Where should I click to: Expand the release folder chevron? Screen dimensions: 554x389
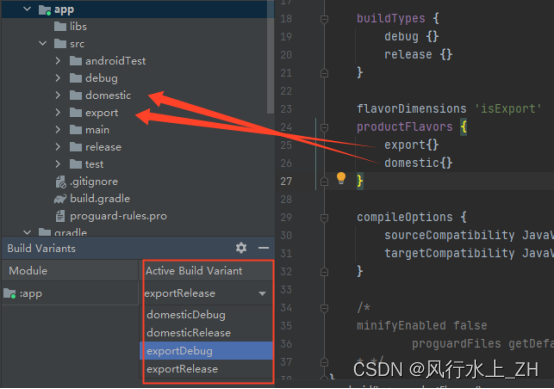[58, 147]
